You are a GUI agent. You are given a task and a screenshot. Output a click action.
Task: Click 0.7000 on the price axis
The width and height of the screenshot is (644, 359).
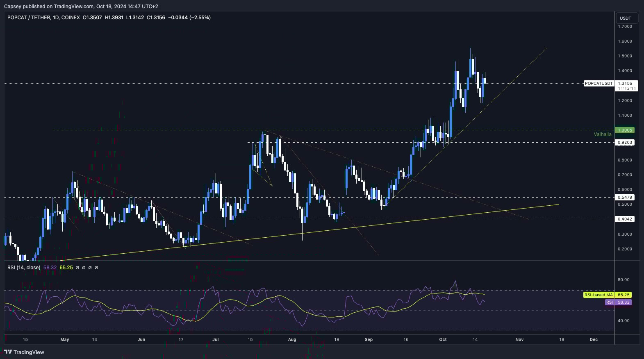(x=625, y=175)
